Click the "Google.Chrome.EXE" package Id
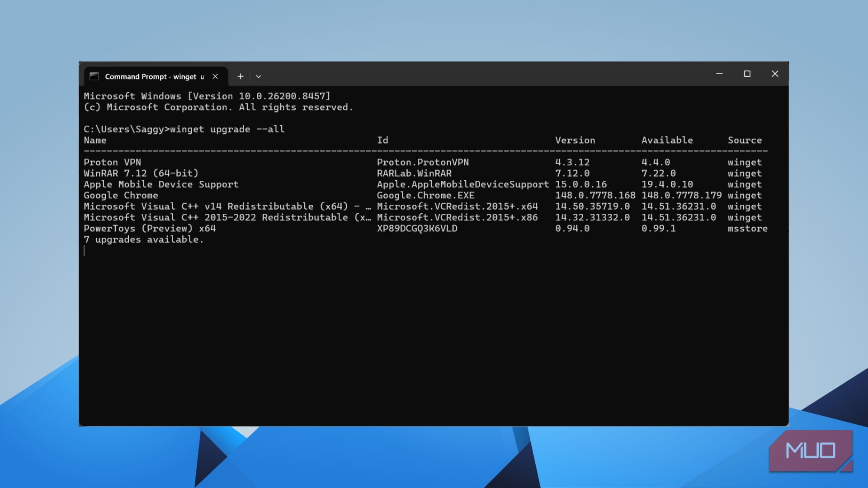868x488 pixels. tap(426, 196)
